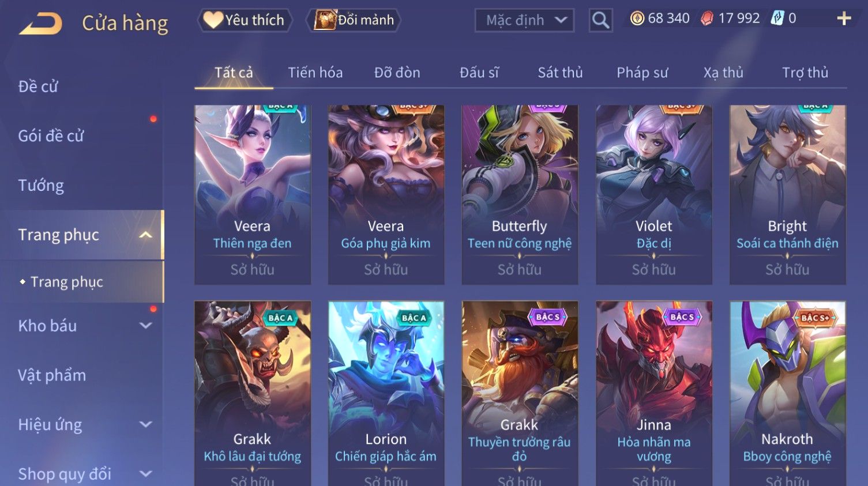Viewport: 868px width, 486px height.
Task: Switch to the Sát thủ tab
Action: click(560, 73)
